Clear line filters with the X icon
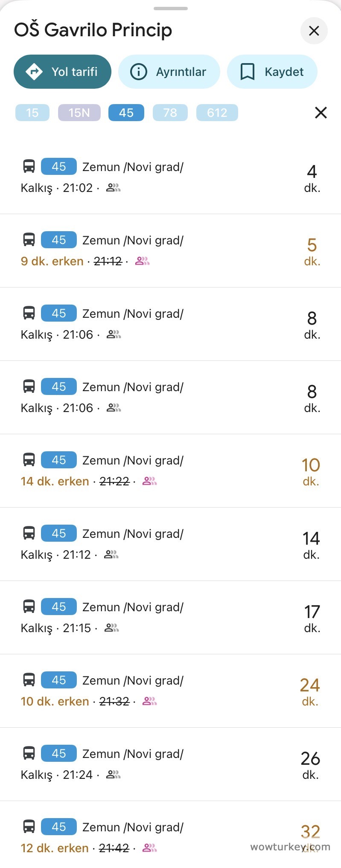 click(x=321, y=113)
